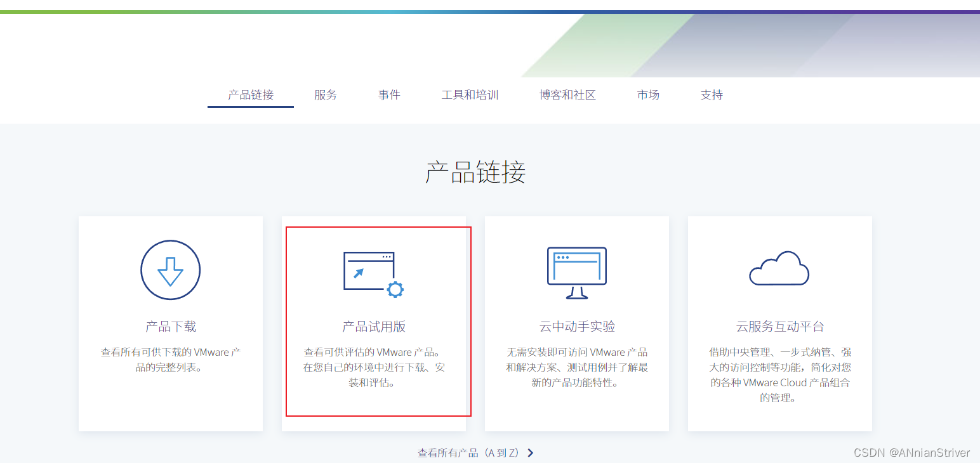Screen dimensions: 980x463
Task: Switch to the 服务 tab
Action: 326,95
